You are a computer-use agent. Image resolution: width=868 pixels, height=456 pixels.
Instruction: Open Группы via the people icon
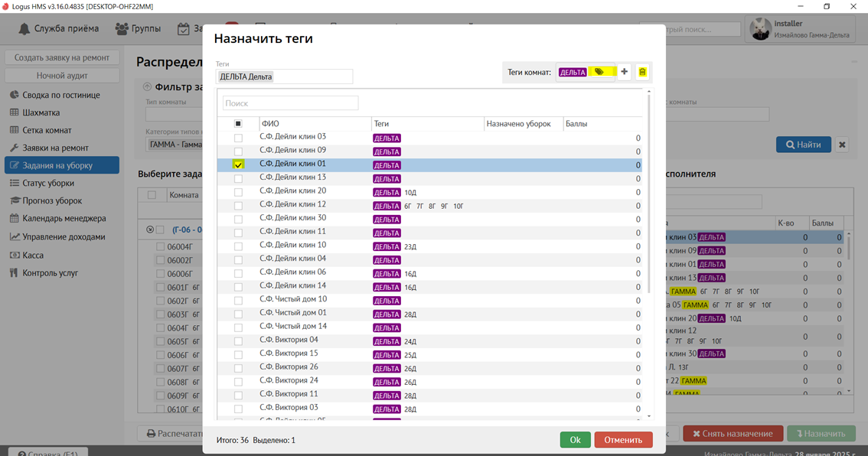click(x=122, y=29)
